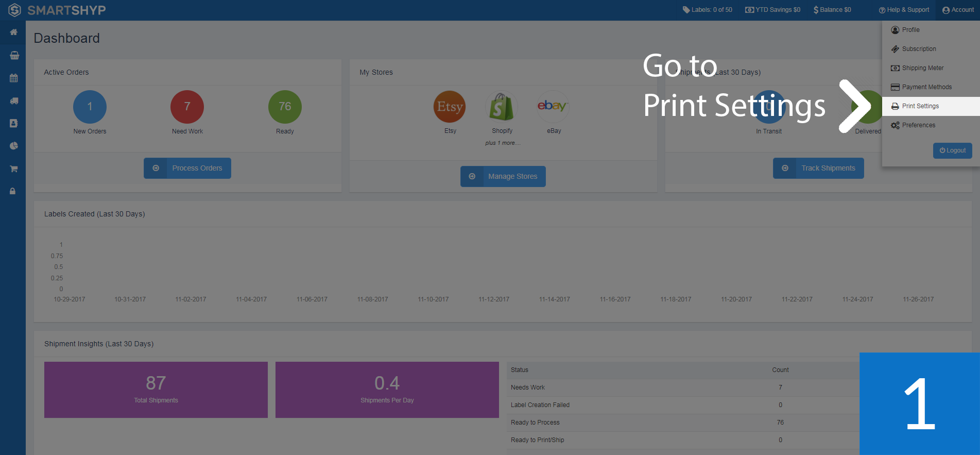The height and width of the screenshot is (455, 980).
Task: Open the address book icon in sidebar
Action: click(x=13, y=123)
